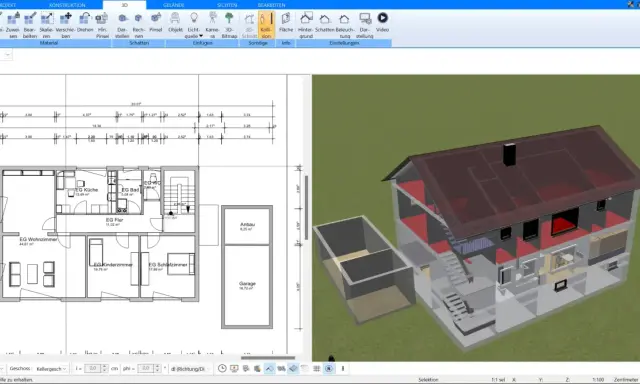Click the Anbau room label
Viewport: 640px width, 384px height.
pos(247,224)
